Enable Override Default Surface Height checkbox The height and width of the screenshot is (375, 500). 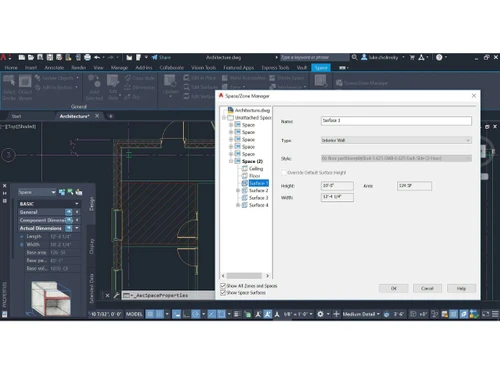tap(284, 172)
